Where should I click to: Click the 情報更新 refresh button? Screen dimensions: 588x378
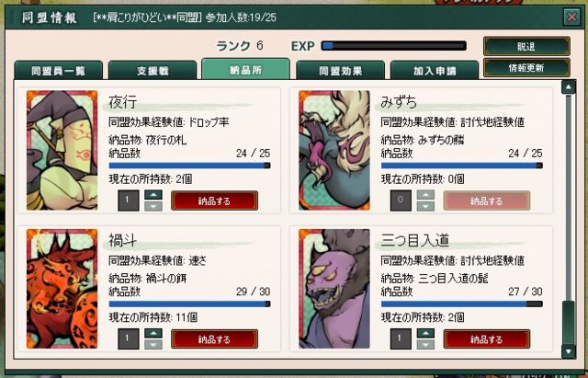point(526,68)
